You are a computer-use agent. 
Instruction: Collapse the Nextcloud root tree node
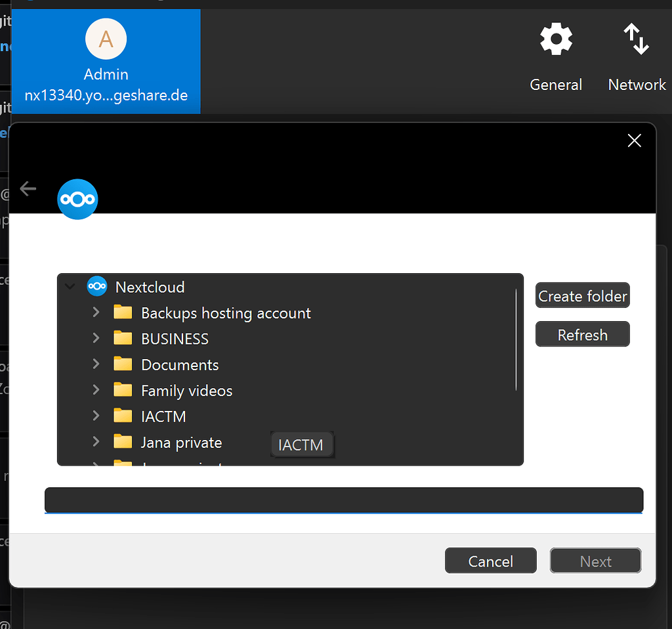coord(70,287)
